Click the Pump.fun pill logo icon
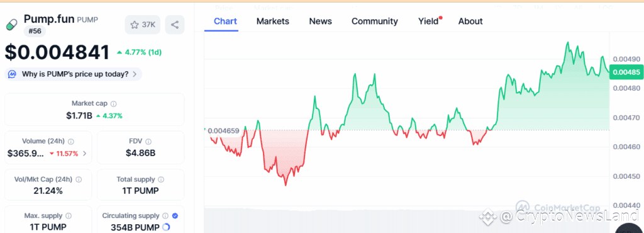This screenshot has height=233, width=644. pyautogui.click(x=12, y=25)
